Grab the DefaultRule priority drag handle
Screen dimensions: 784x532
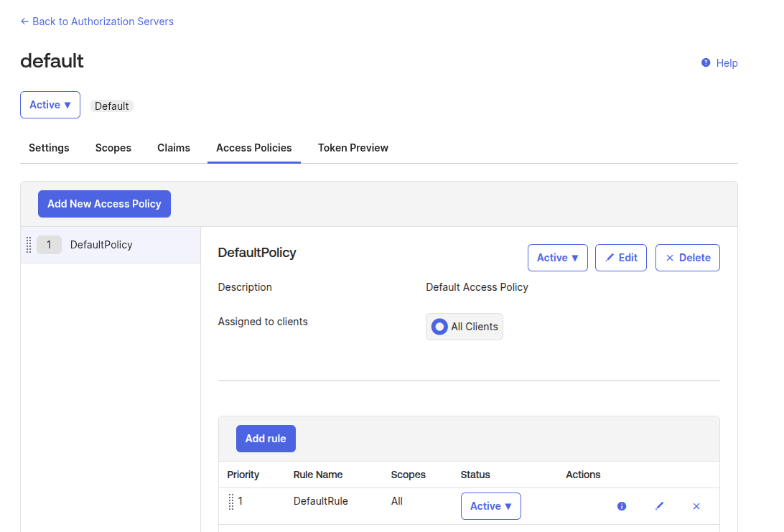coord(231,502)
